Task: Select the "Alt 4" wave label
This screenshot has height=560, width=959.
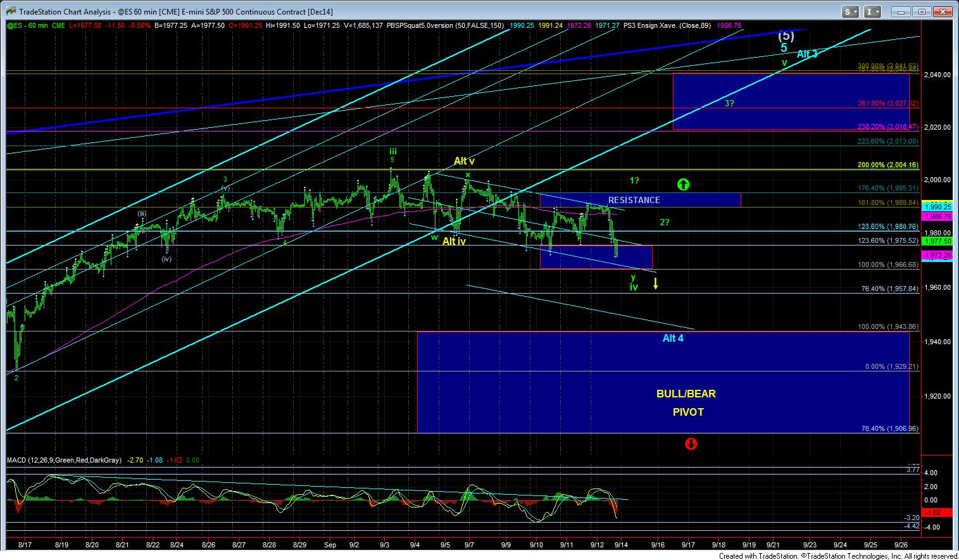Action: pyautogui.click(x=673, y=338)
